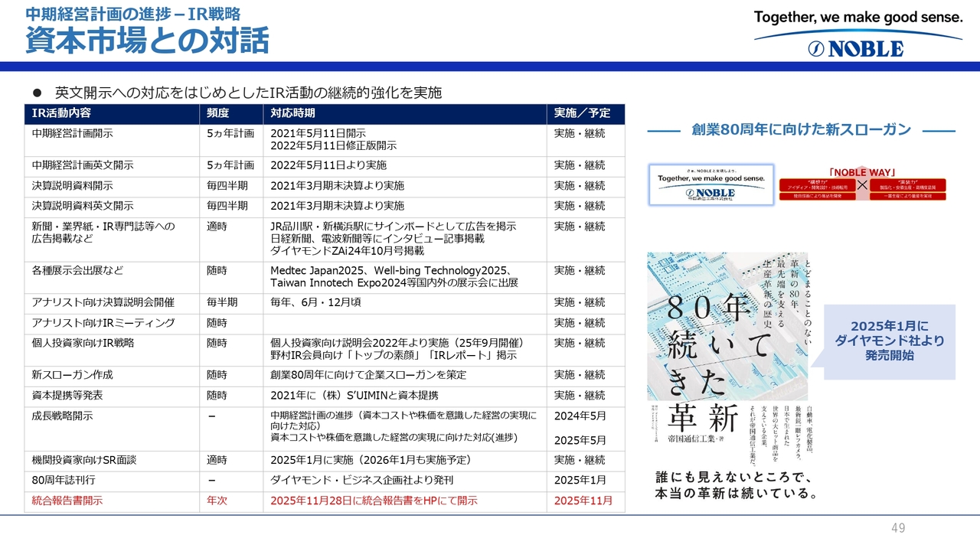The width and height of the screenshot is (980, 551).
Task: Click the 実施／予定 column header
Action: pyautogui.click(x=583, y=113)
